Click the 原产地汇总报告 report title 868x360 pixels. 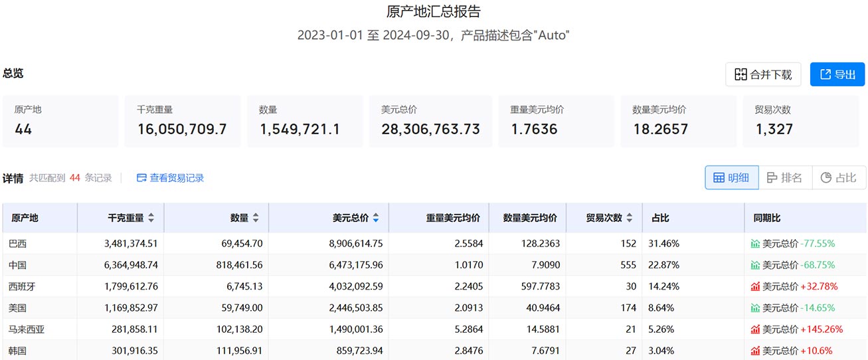(x=434, y=11)
